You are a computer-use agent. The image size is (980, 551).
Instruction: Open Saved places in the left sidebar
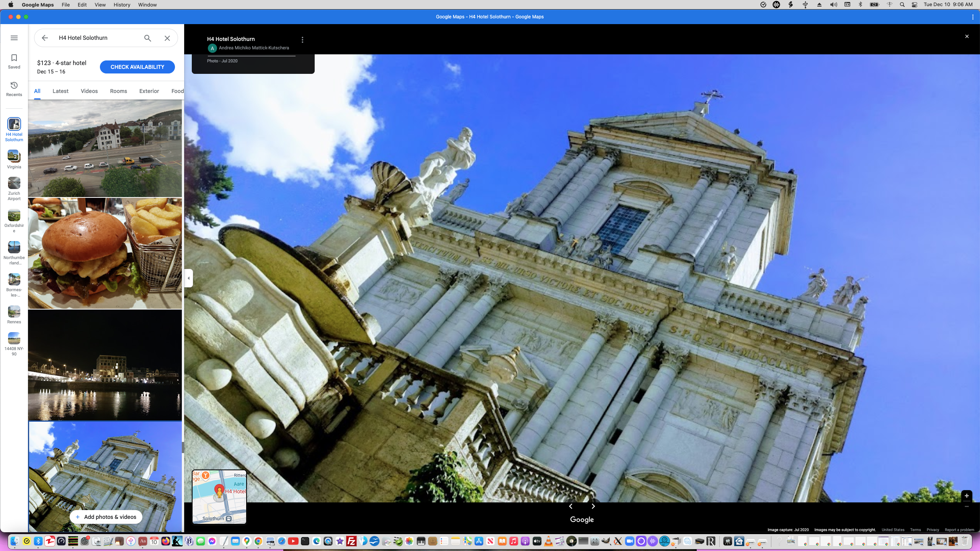click(x=14, y=61)
